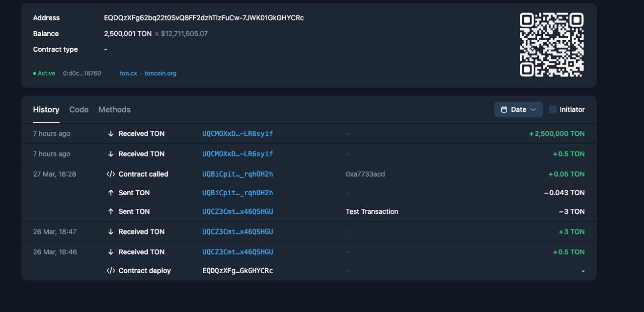The image size is (644, 312).
Task: Open the Date dropdown
Action: pyautogui.click(x=518, y=110)
